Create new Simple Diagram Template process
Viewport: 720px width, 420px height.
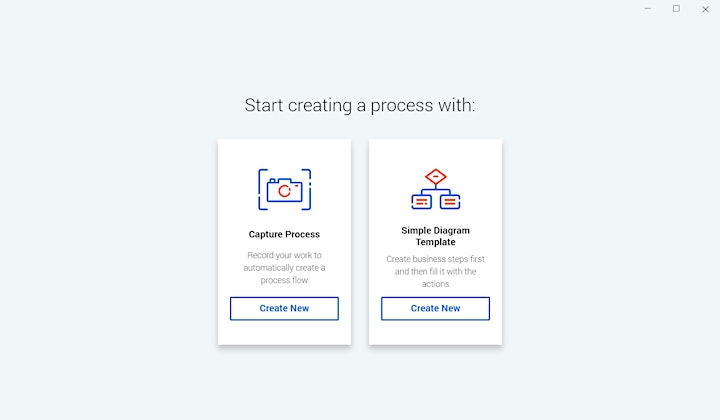pos(435,308)
